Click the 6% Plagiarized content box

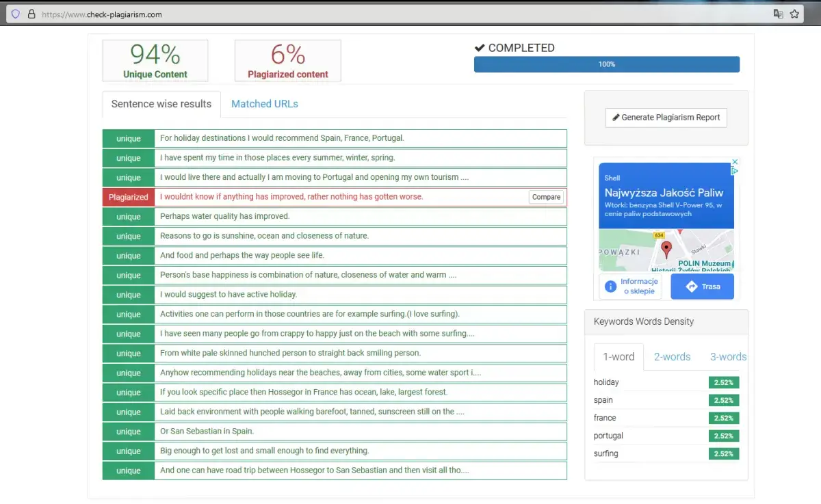click(288, 60)
